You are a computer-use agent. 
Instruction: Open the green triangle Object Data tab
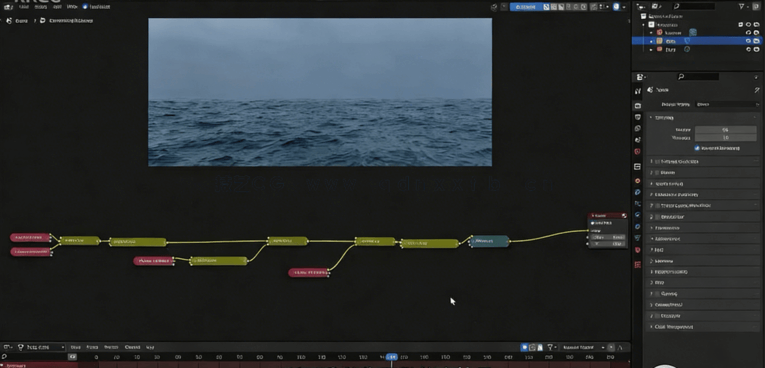point(638,238)
